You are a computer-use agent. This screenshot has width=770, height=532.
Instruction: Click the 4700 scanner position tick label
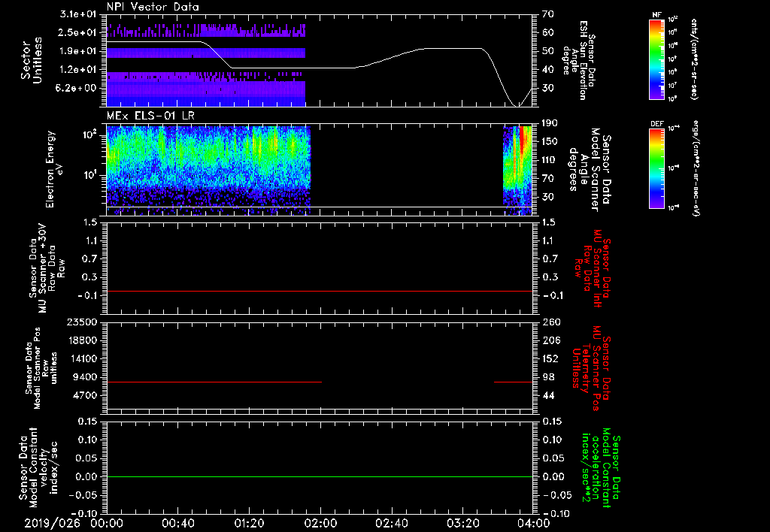(84, 395)
